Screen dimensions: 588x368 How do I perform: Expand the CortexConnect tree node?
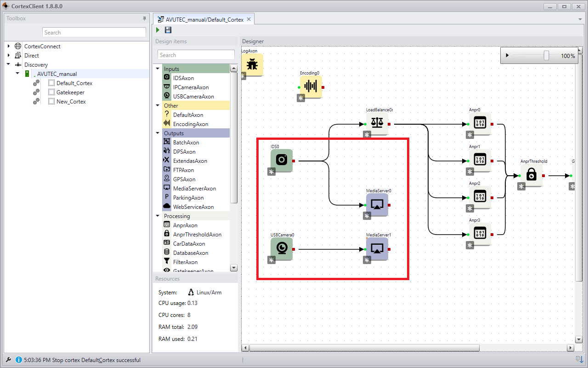tap(9, 46)
